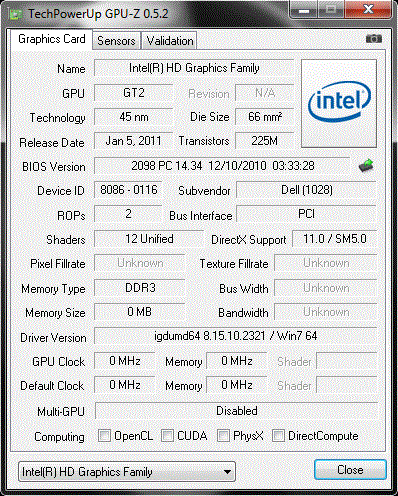This screenshot has height=496, width=398.
Task: Tick the PhysX checkbox
Action: (223, 436)
